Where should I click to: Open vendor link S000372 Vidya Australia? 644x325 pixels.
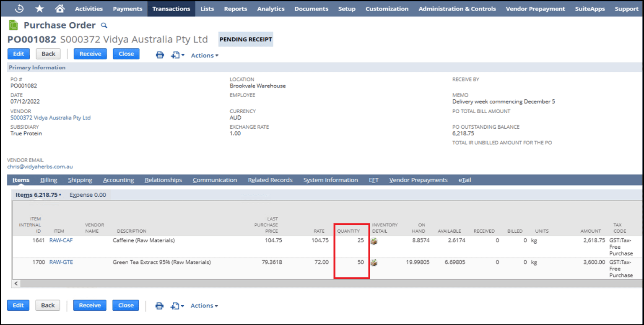point(50,118)
